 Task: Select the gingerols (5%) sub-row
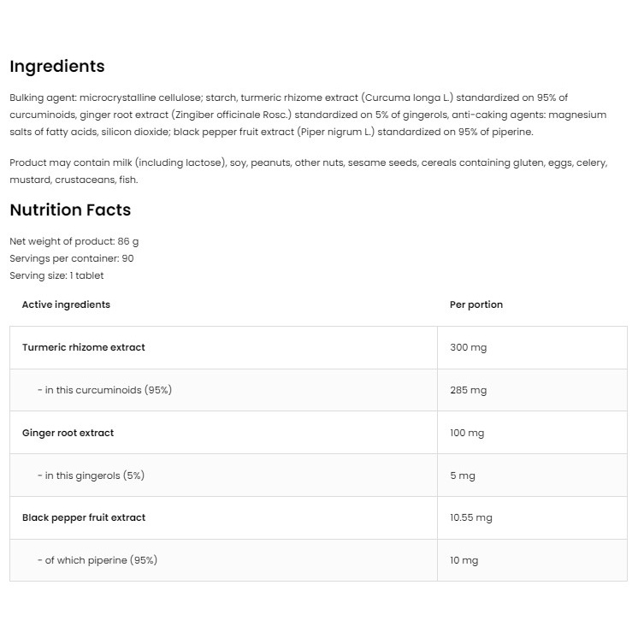point(223,476)
